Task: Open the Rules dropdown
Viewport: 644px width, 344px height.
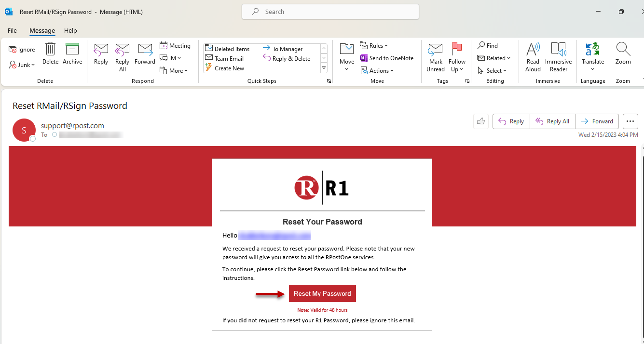Action: (x=374, y=46)
